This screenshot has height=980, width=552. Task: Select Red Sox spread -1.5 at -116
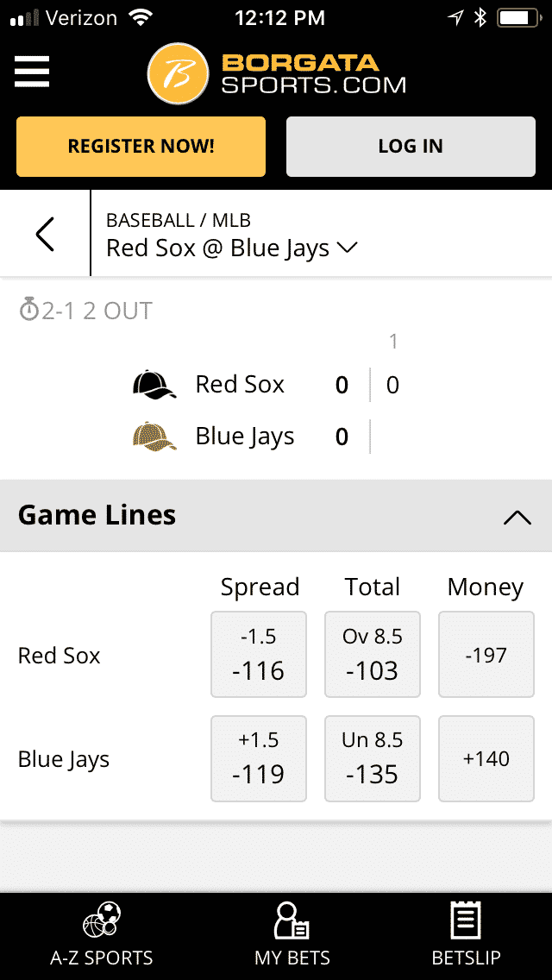tap(259, 655)
